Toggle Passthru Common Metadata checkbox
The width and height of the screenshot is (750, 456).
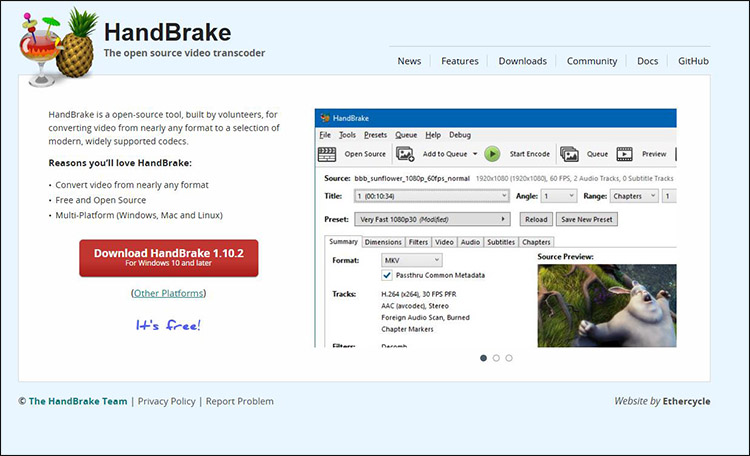388,275
